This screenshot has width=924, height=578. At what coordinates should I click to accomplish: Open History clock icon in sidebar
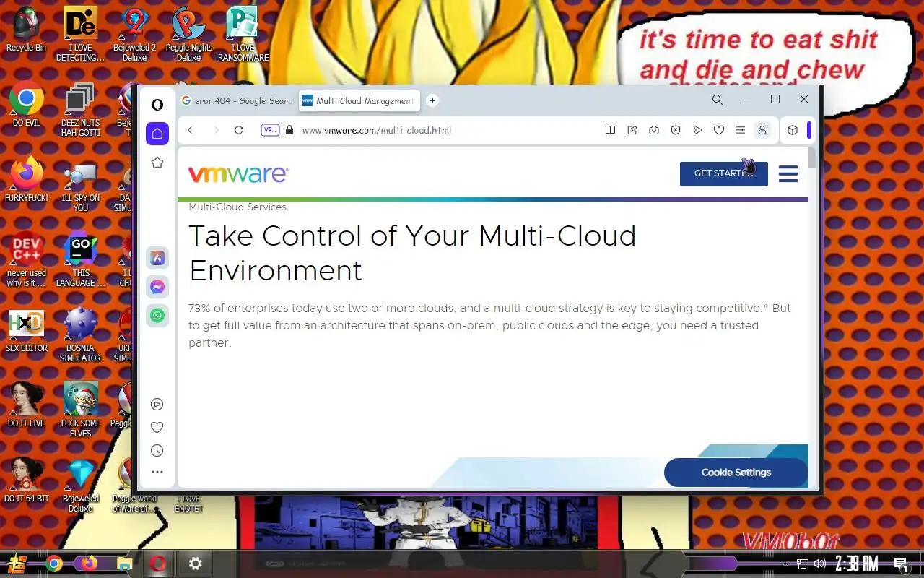tap(157, 451)
